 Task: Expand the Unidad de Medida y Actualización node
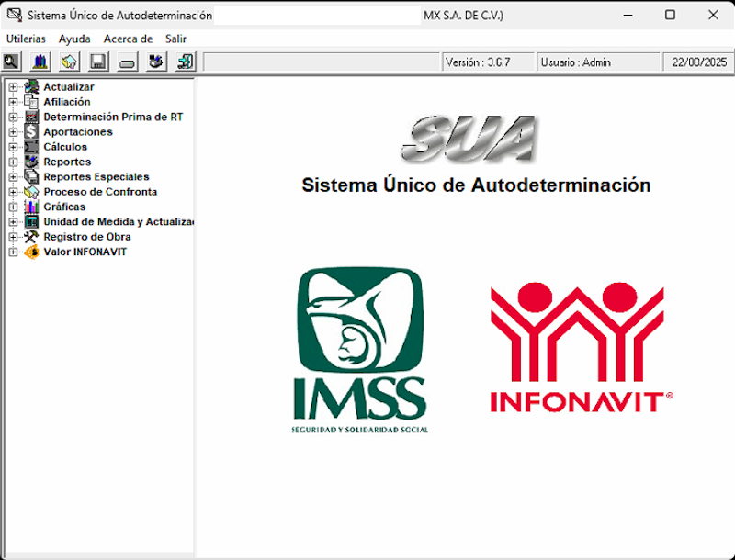13,222
